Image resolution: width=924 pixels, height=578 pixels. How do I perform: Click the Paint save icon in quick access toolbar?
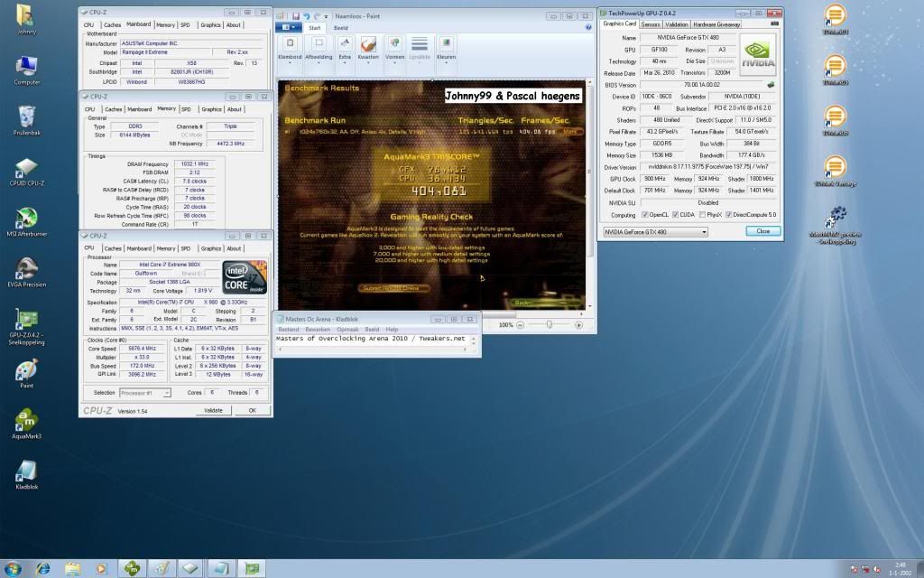296,16
